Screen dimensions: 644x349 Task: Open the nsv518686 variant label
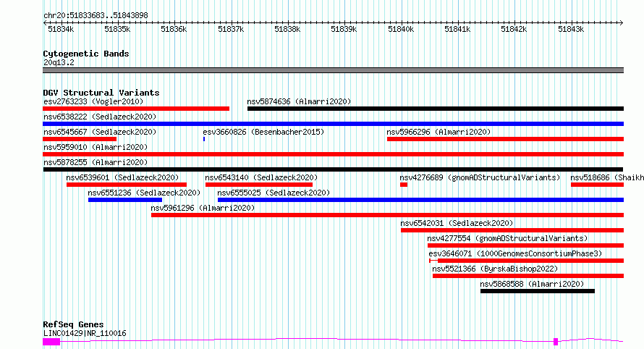(x=607, y=177)
